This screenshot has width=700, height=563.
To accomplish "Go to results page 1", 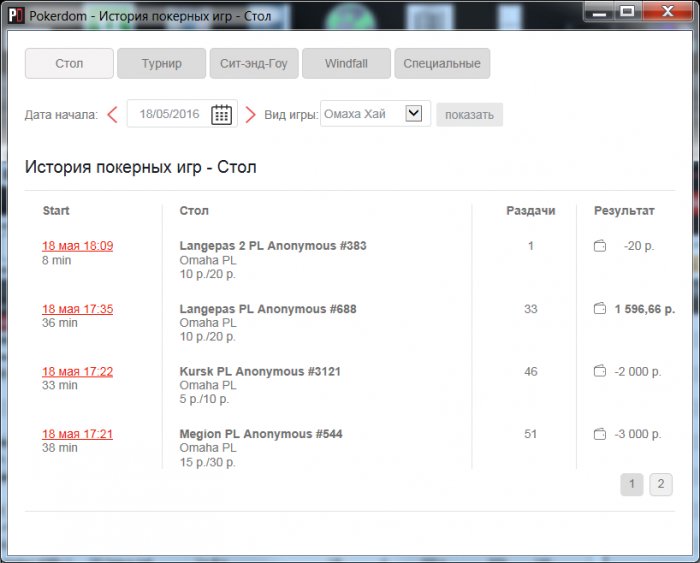I will (x=632, y=484).
